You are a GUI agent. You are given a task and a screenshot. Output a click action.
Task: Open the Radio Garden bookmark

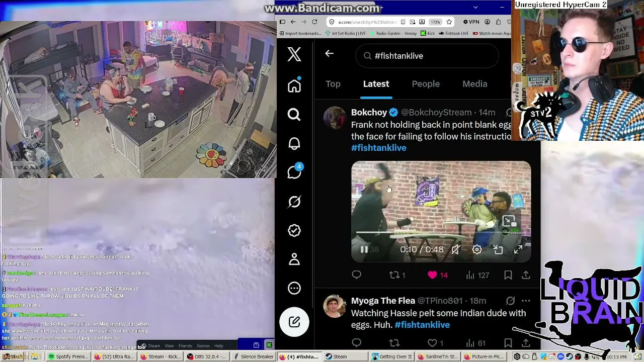click(394, 34)
